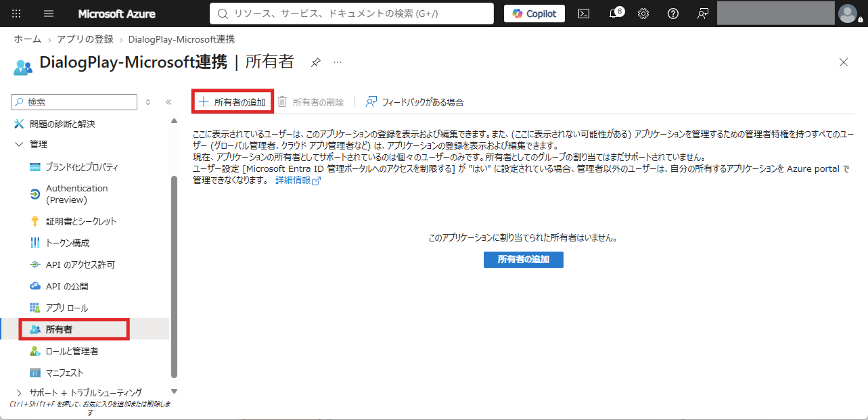Click the アプリ ロール icon
The image size is (868, 420).
tap(35, 308)
